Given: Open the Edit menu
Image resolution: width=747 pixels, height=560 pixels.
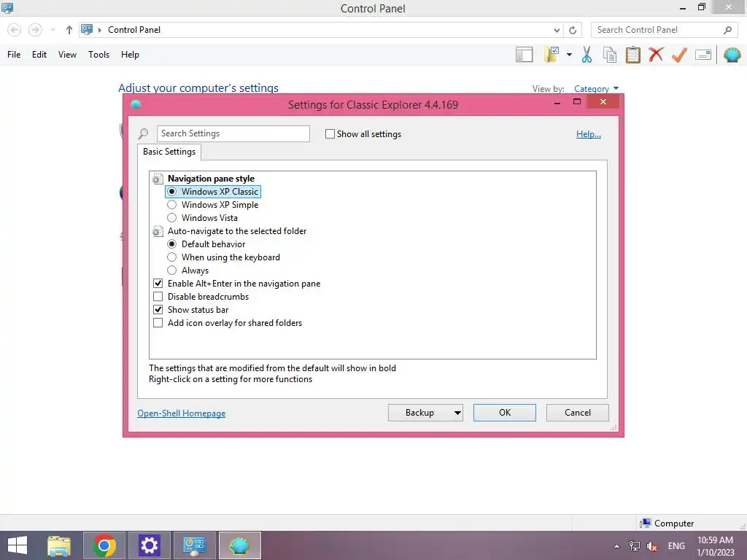Looking at the screenshot, I should point(39,55).
